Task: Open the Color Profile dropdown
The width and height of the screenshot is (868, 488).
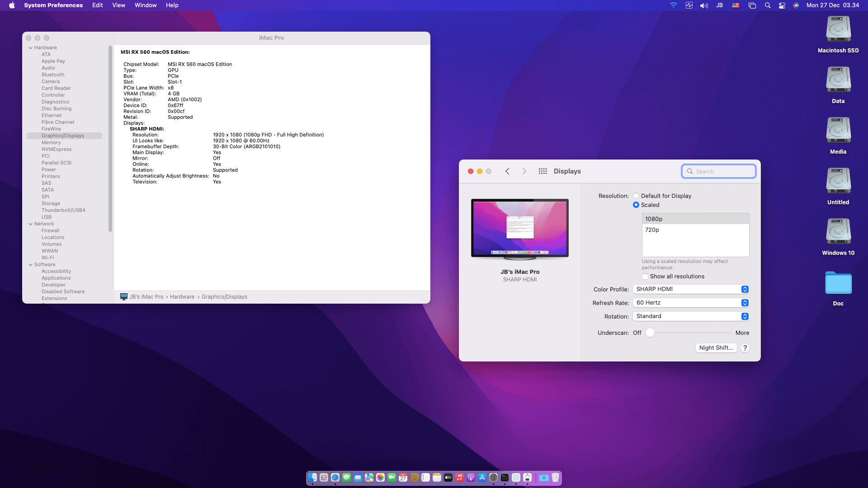Action: (x=691, y=289)
